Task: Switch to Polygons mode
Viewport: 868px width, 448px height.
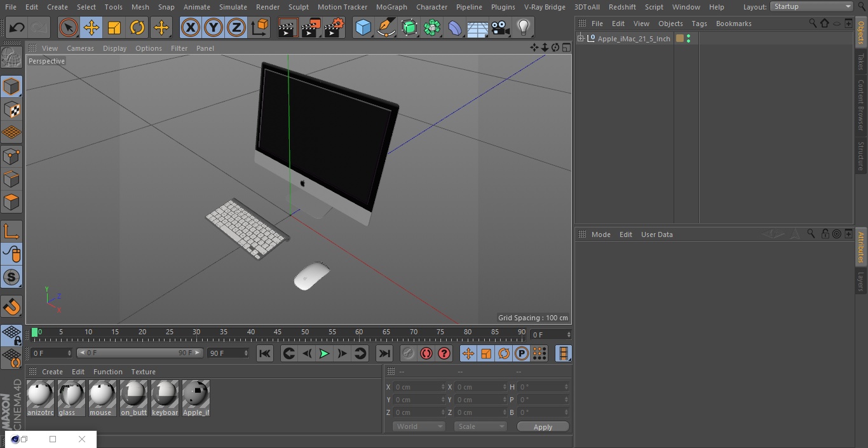Action: click(11, 202)
